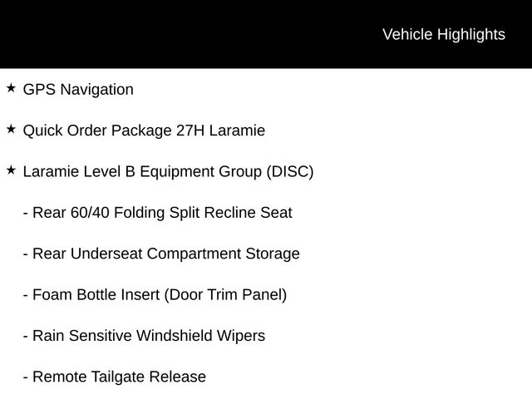Image resolution: width=532 pixels, height=399 pixels.
Task: Select the (Door Trim Panel) parenthetical text
Action: pos(225,295)
